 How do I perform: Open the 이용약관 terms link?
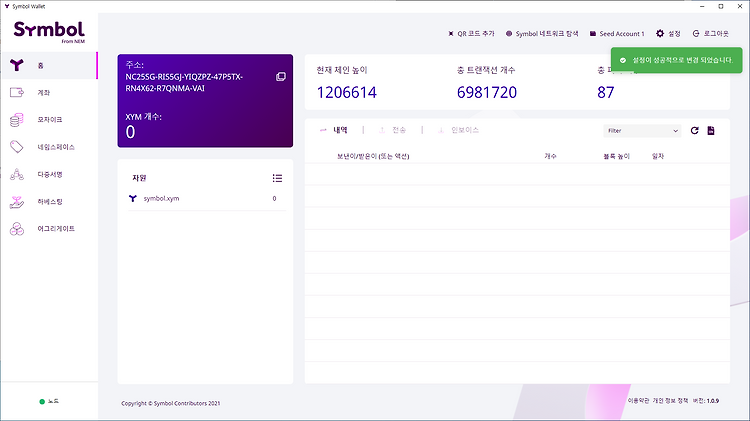coord(639,401)
